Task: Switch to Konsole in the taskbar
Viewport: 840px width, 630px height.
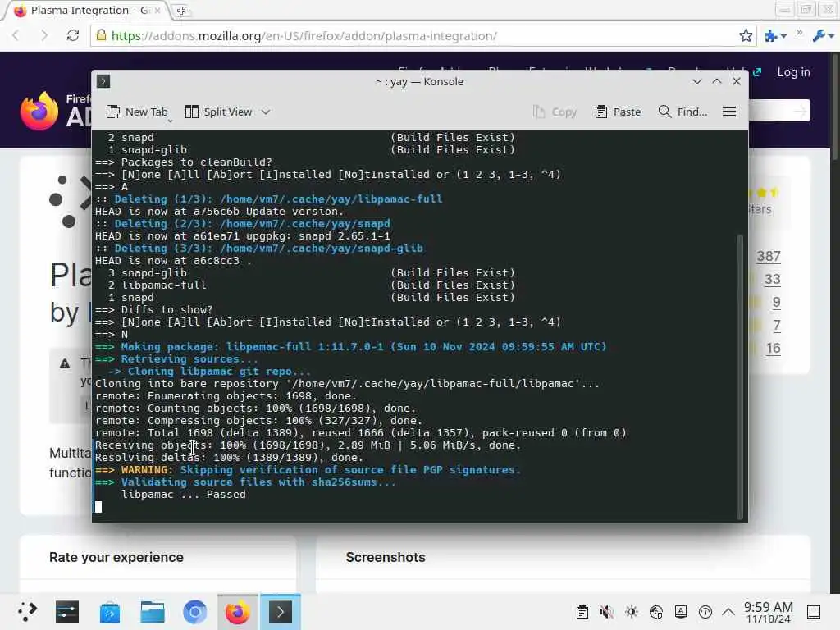Action: coord(281,612)
